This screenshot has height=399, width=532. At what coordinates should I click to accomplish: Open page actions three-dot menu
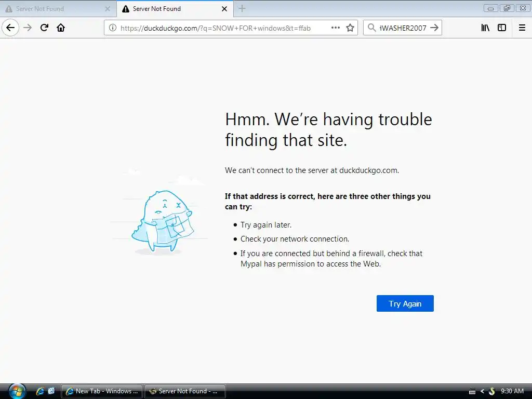335,28
